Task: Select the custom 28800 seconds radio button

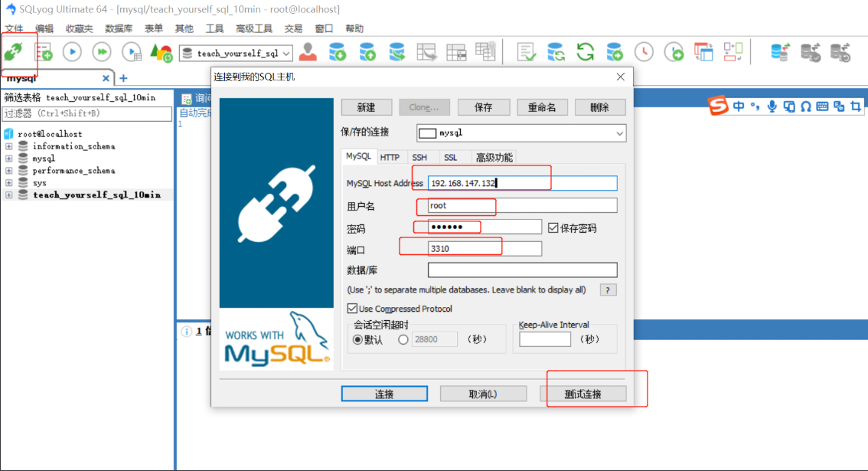Action: (x=403, y=340)
